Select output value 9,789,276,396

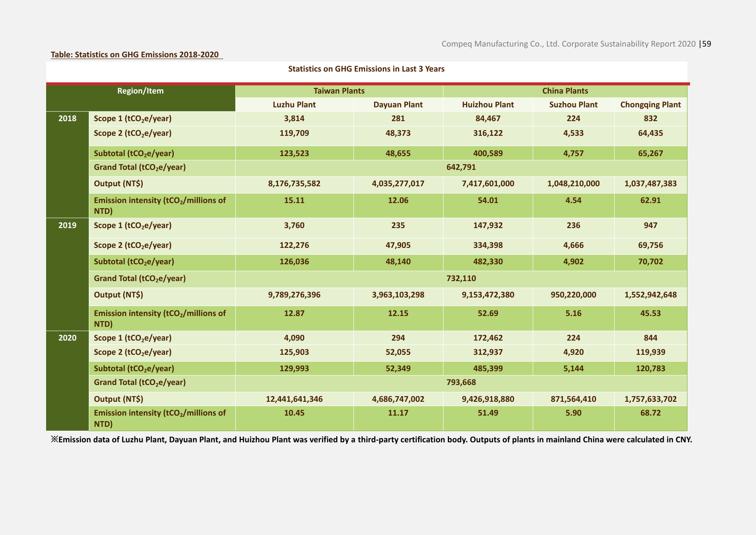[294, 295]
